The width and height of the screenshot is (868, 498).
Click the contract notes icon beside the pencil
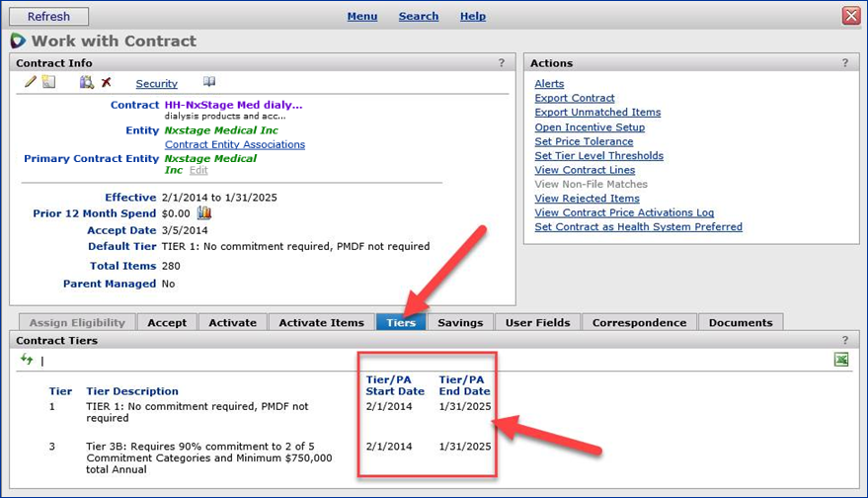[x=48, y=83]
